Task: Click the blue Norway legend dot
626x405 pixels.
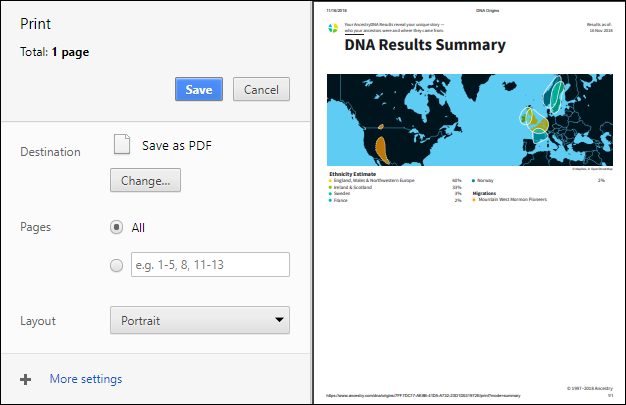Action: coord(475,181)
